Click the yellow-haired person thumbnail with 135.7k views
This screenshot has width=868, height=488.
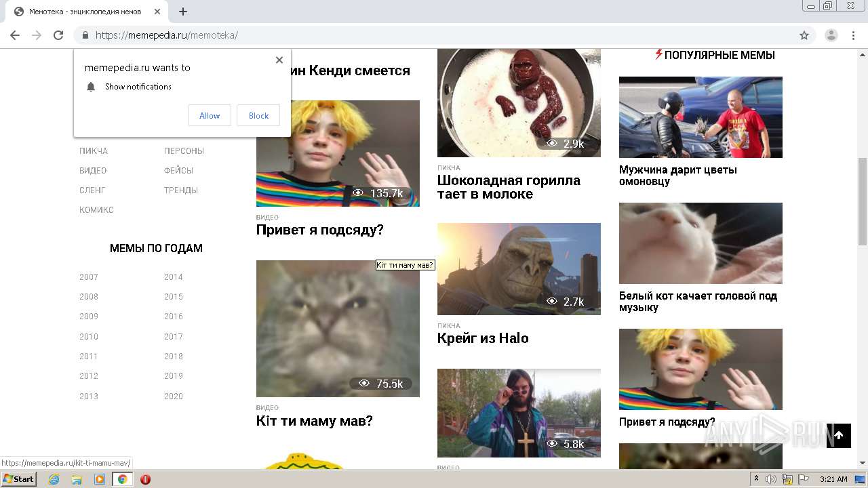tap(338, 153)
